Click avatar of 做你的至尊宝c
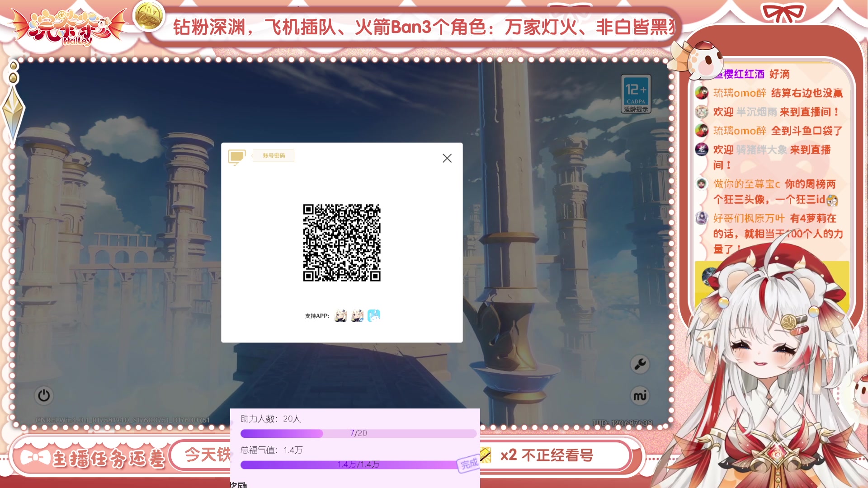Viewport: 868px width, 488px height. pyautogui.click(x=702, y=183)
